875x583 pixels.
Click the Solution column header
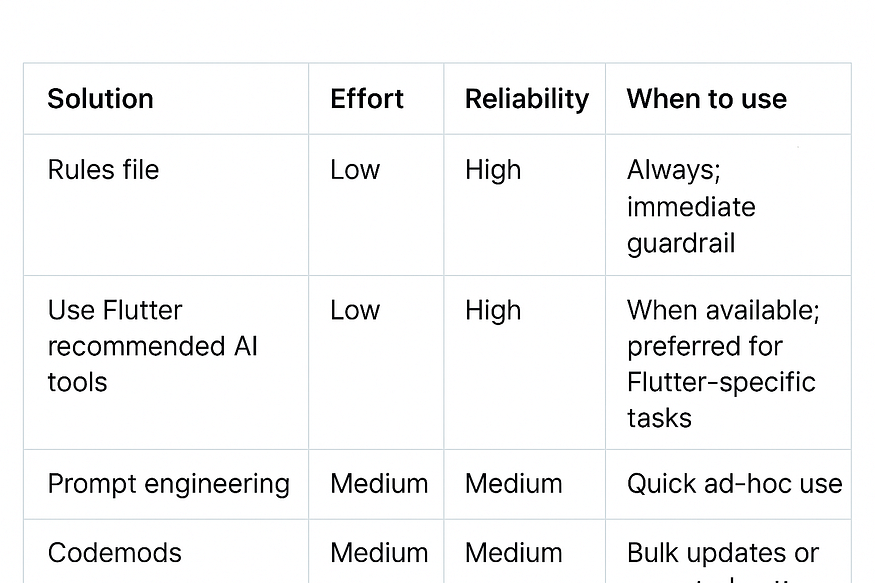(100, 99)
